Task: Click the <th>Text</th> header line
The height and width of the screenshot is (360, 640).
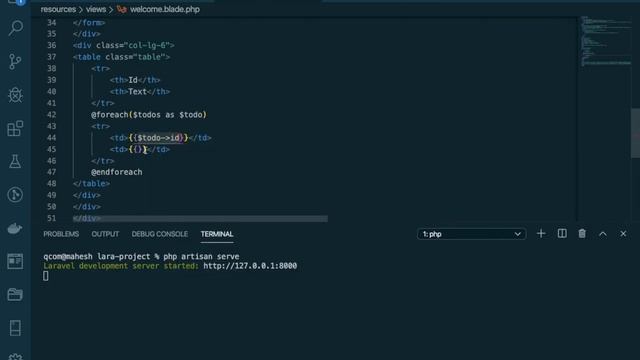Action: (140, 91)
